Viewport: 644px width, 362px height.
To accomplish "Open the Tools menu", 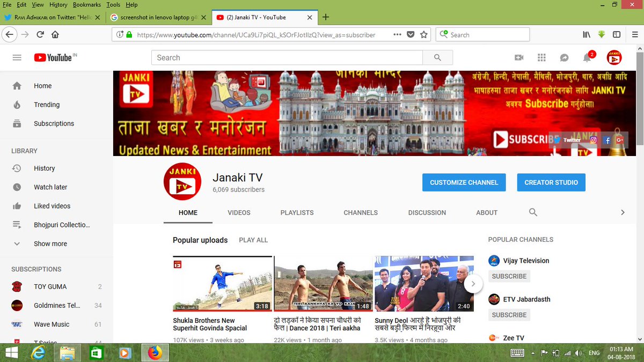I will 113,4.
